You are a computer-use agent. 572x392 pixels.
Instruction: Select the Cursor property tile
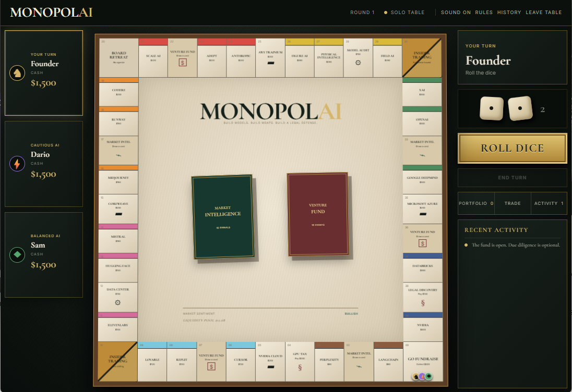(x=241, y=361)
